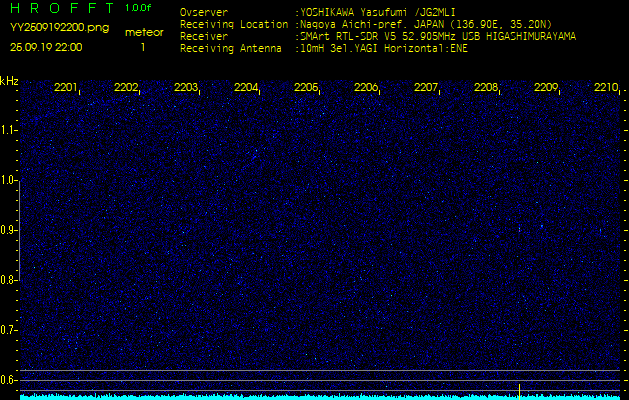Click the white signal spike in the power graph

pyautogui.click(x=519, y=388)
